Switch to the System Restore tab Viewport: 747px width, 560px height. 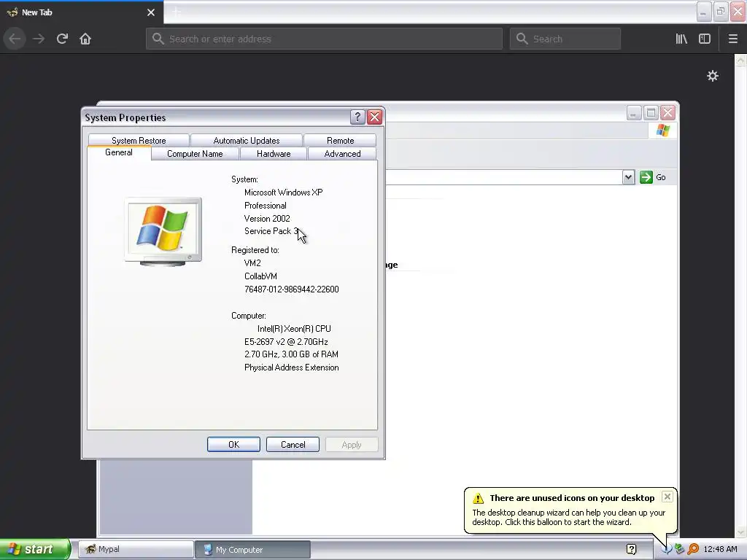click(x=139, y=141)
